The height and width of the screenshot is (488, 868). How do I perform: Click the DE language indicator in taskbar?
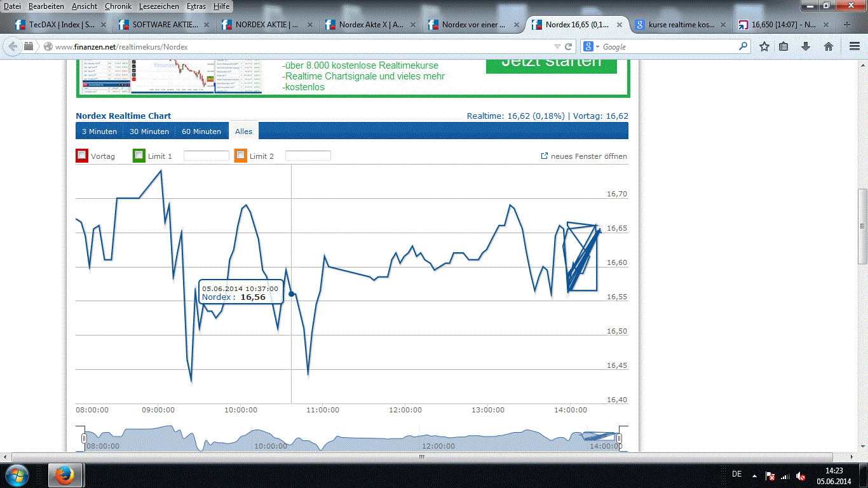tap(737, 475)
